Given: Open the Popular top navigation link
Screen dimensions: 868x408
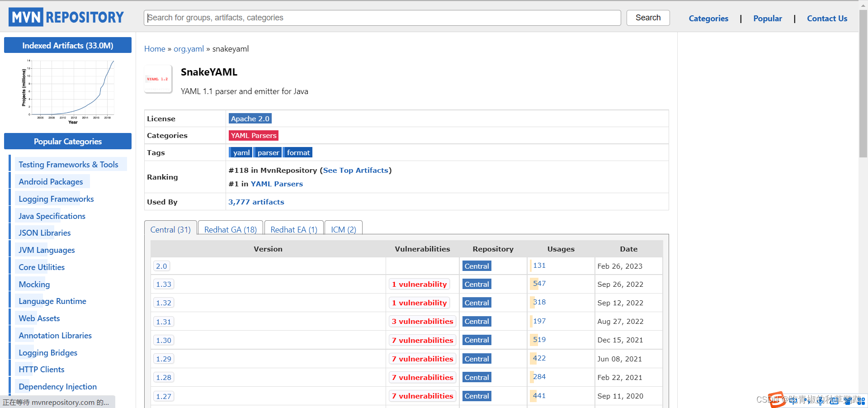Looking at the screenshot, I should [768, 19].
